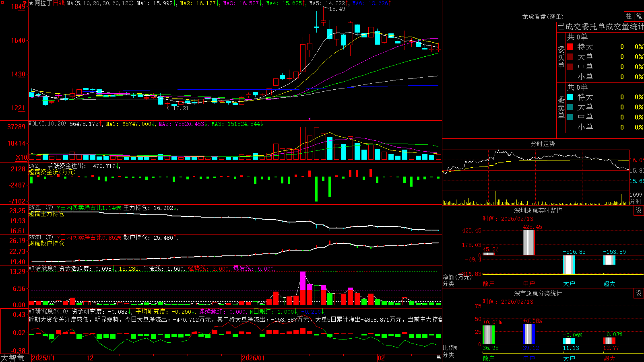The height and width of the screenshot is (362, 644).
Task: Click the 日线 period label
Action: [x=59, y=3]
